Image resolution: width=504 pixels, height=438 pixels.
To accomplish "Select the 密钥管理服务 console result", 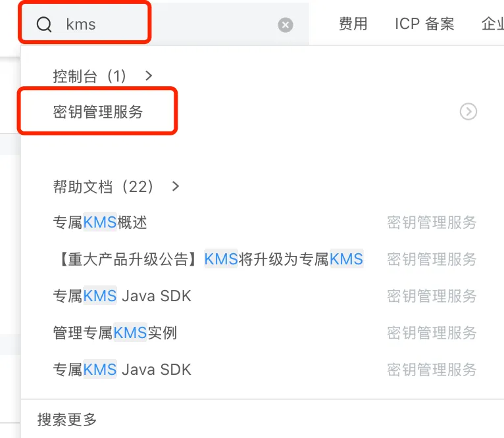I will (x=98, y=112).
